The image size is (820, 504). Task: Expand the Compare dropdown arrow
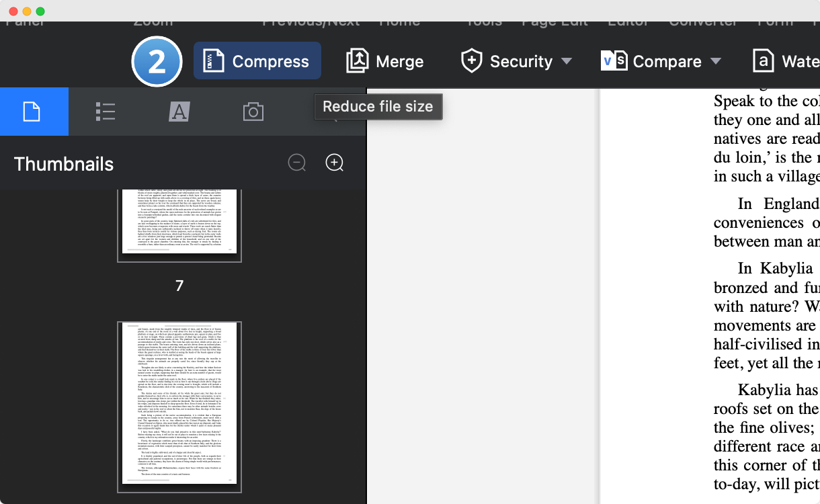716,61
